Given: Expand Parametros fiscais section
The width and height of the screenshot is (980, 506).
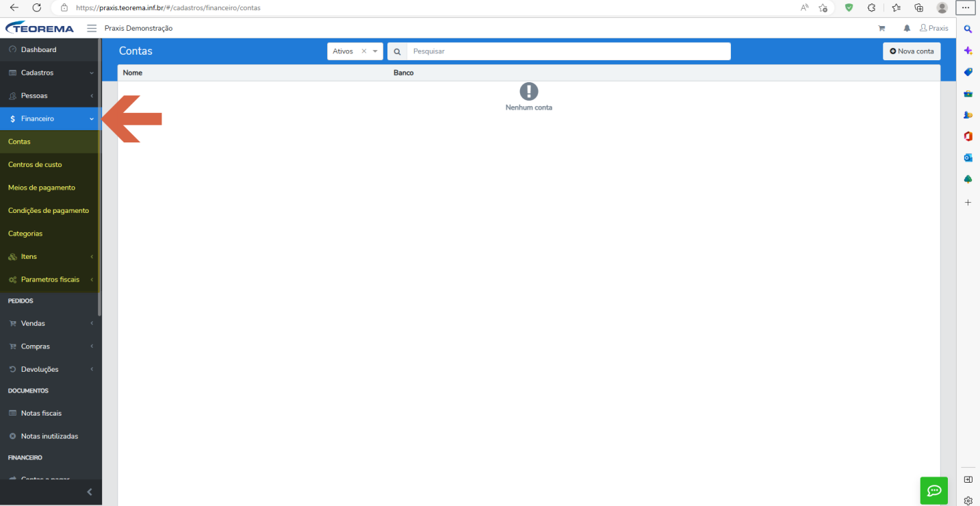Looking at the screenshot, I should (x=51, y=279).
